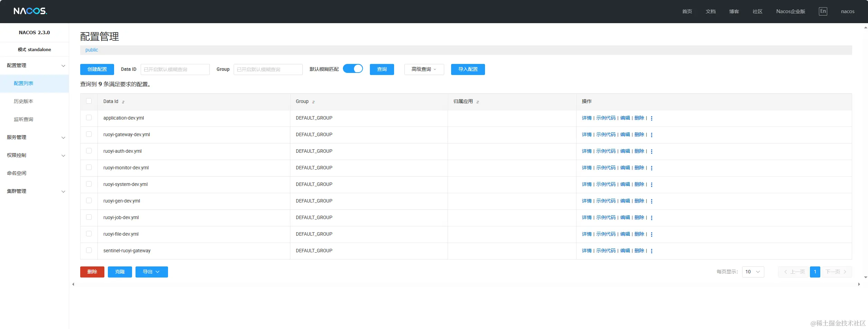View 详情 for sentinel-ruoyi-gateway
The width and height of the screenshot is (868, 329).
pos(587,251)
